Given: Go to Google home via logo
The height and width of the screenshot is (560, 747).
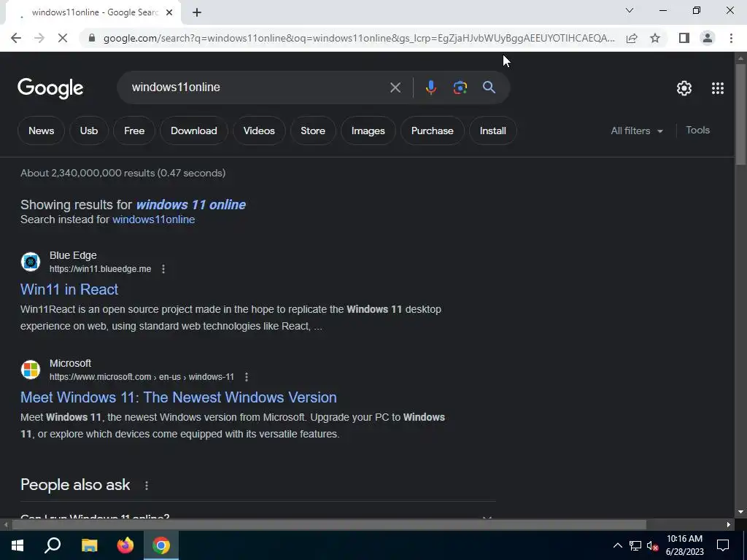Looking at the screenshot, I should point(50,88).
